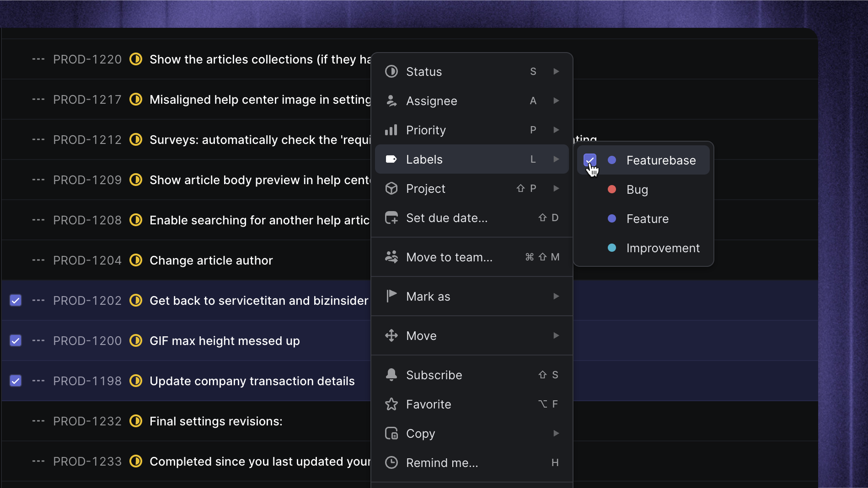The image size is (868, 488).
Task: Expand the Status submenu arrow
Action: pyautogui.click(x=556, y=72)
